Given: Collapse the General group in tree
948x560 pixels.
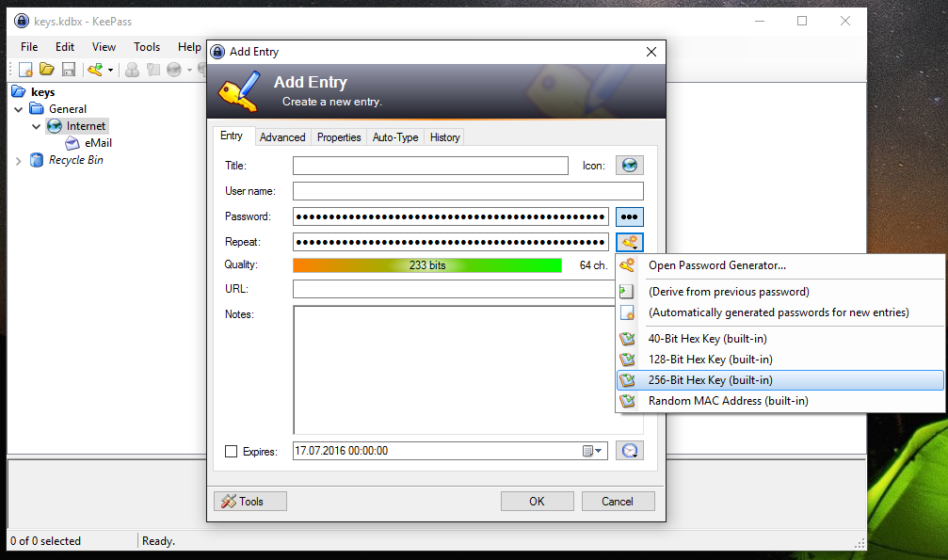Looking at the screenshot, I should [x=20, y=109].
